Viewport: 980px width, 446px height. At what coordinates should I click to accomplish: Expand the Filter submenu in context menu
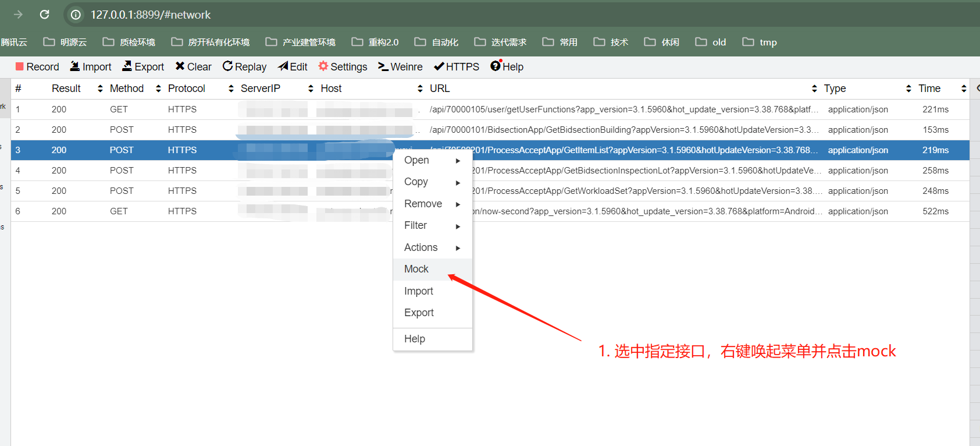coord(433,225)
